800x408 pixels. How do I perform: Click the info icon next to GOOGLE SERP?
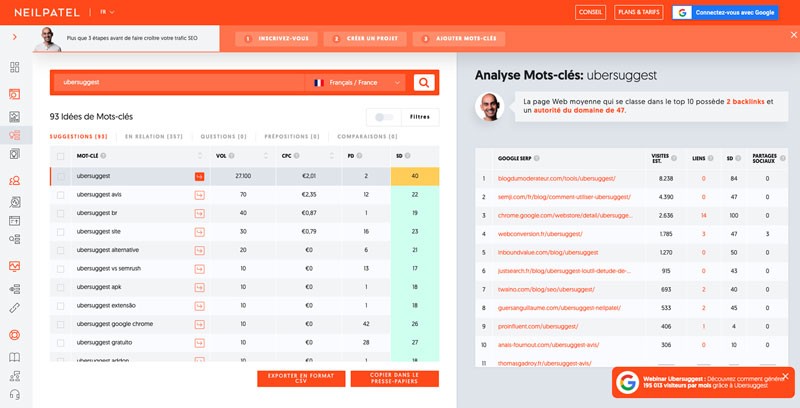(536, 159)
